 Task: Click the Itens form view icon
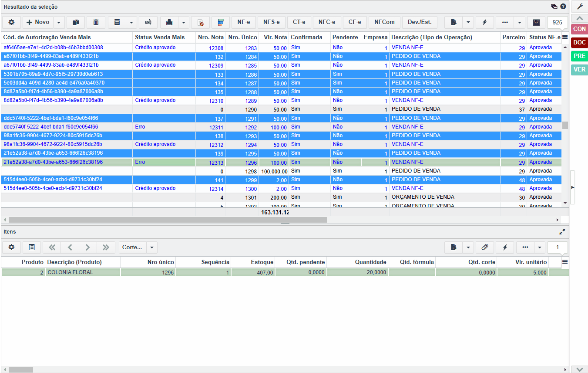click(x=32, y=247)
